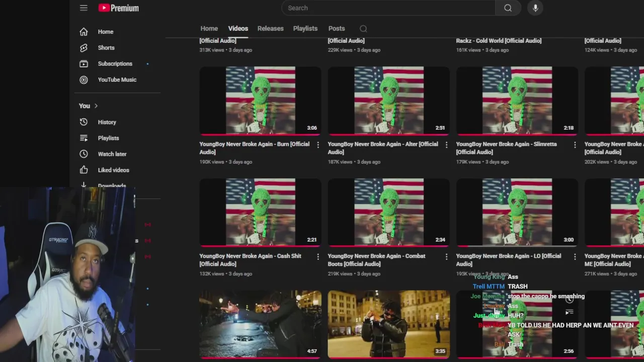This screenshot has width=644, height=362.
Task: Open Cash Shit [Official Audio] title link
Action: pos(250,260)
